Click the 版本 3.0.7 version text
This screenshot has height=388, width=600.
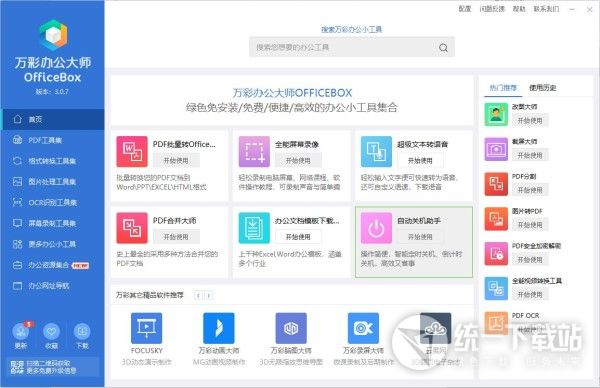(52, 92)
